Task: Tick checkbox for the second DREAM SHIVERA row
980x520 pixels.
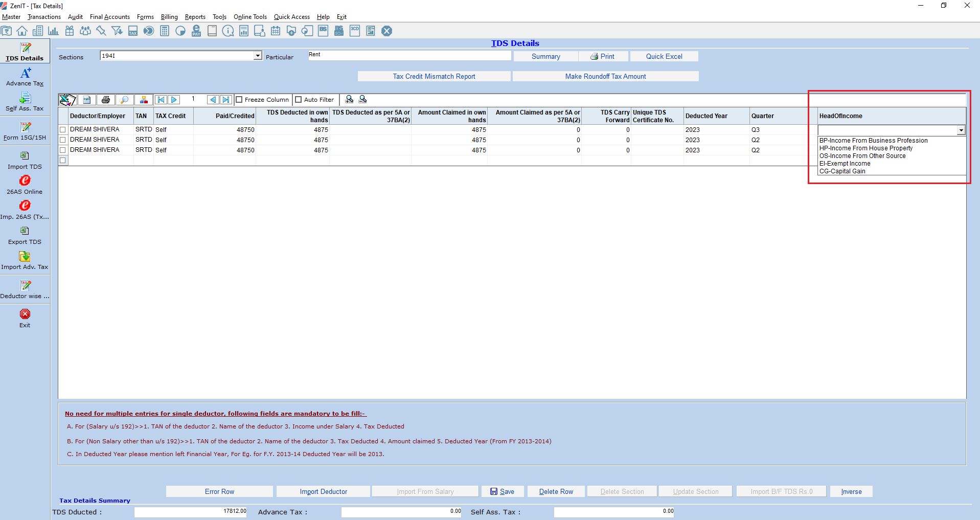Action: 63,140
